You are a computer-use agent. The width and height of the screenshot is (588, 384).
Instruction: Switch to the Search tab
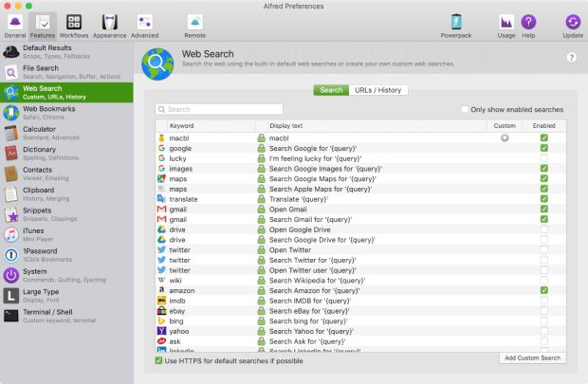pos(331,90)
